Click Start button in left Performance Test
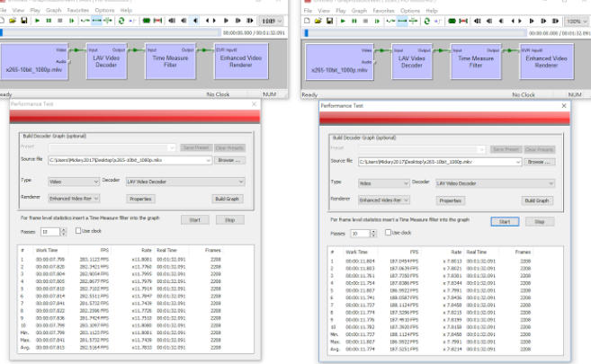 coord(195,220)
